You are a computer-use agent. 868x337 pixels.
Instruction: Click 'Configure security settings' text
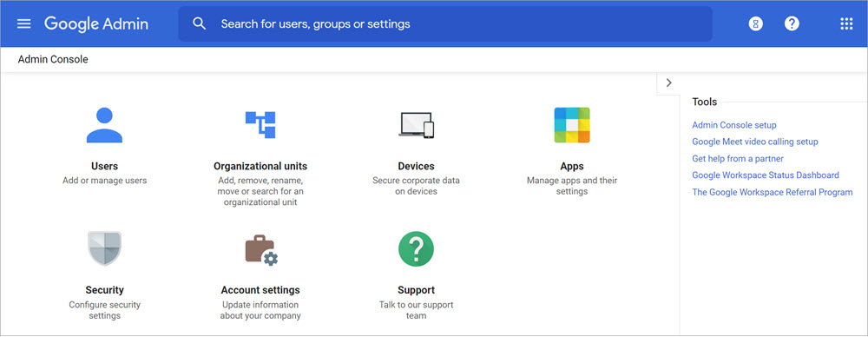tap(105, 310)
